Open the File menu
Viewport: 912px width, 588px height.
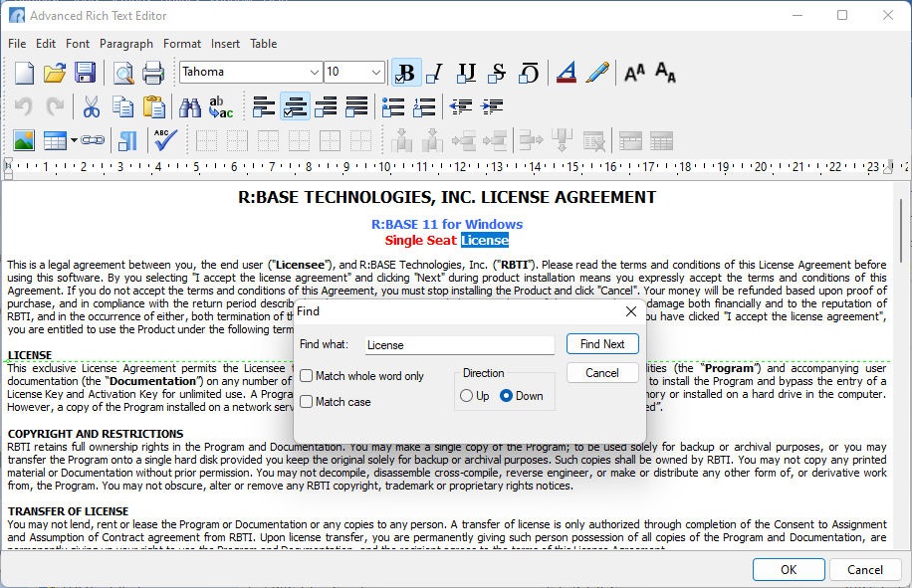tap(17, 44)
